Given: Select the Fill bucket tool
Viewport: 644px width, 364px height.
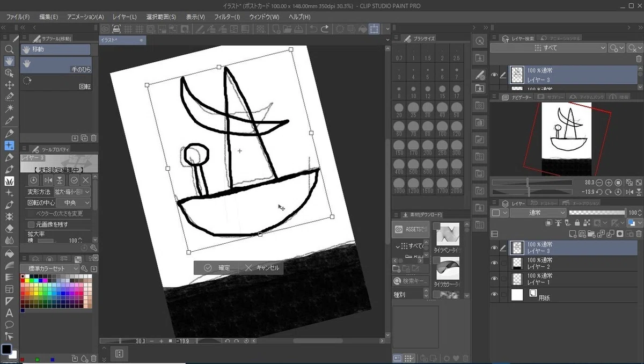Looking at the screenshot, I should point(9,253).
